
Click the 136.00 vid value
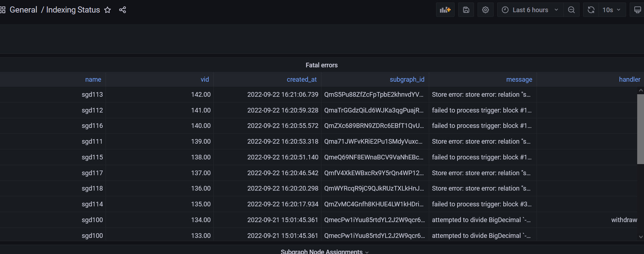pos(201,188)
